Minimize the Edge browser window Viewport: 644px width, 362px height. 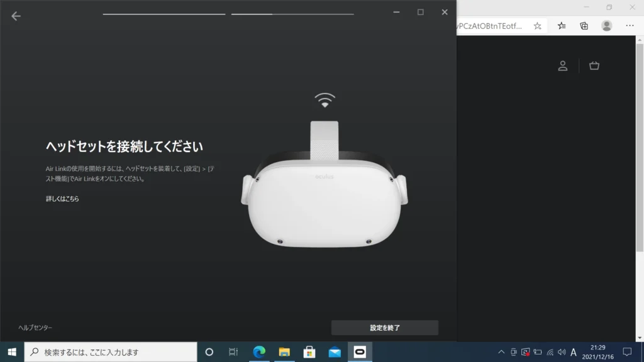pyautogui.click(x=586, y=7)
